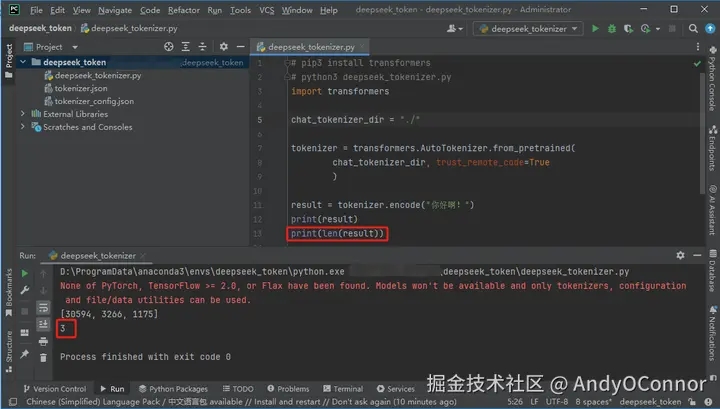
Task: Open the Project sidebar tool button
Action: click(x=9, y=61)
